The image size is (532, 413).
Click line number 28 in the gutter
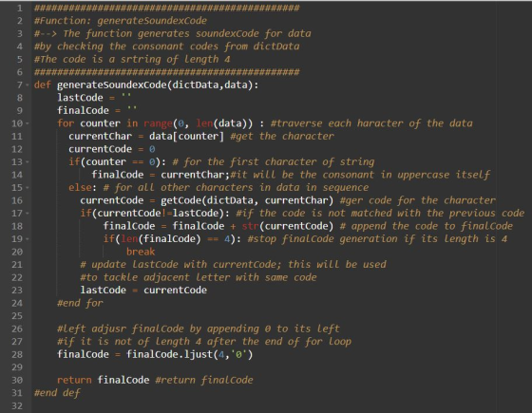(17, 355)
